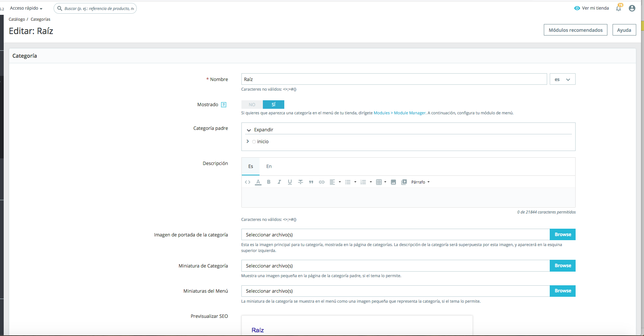644x336 pixels.
Task: Follow the Modules > Module Manager link
Action: [400, 113]
